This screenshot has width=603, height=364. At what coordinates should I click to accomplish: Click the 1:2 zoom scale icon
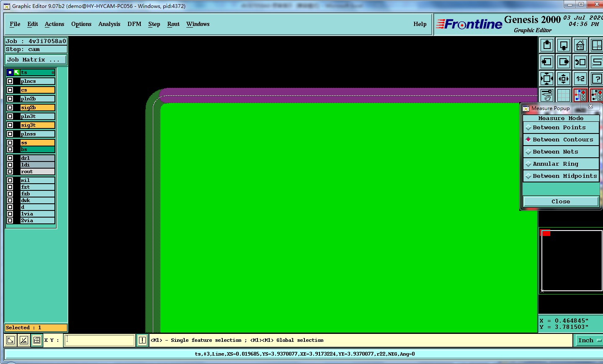click(x=580, y=79)
